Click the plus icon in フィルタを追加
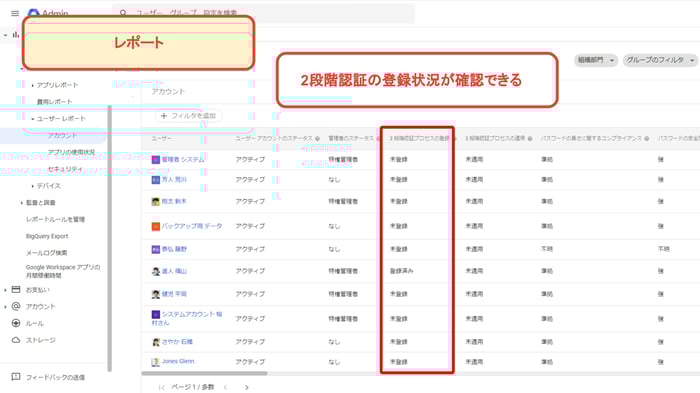 tap(163, 116)
